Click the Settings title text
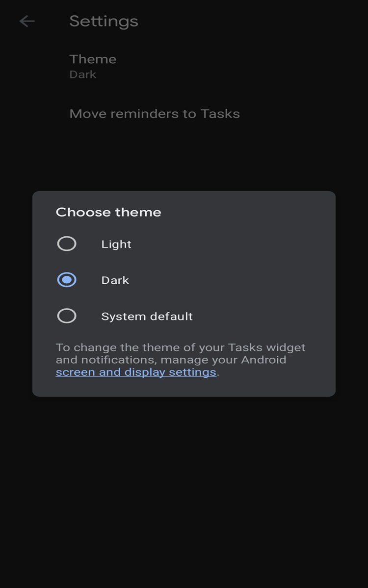 pyautogui.click(x=103, y=21)
